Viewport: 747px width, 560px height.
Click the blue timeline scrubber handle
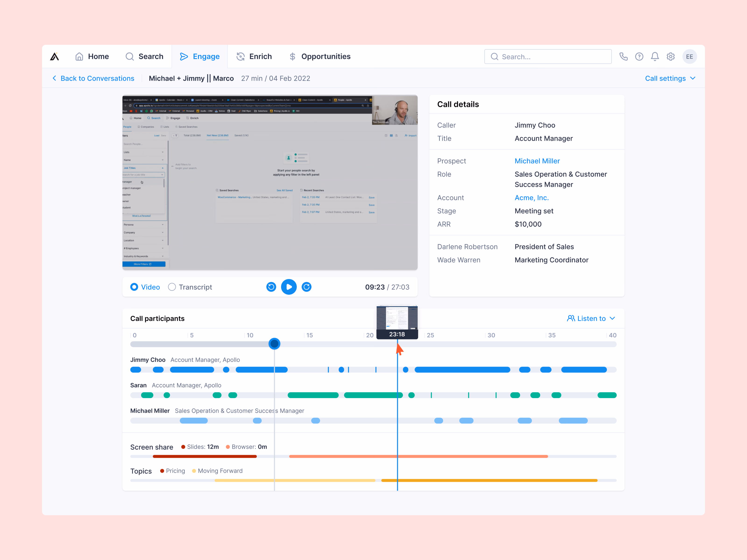[275, 344]
